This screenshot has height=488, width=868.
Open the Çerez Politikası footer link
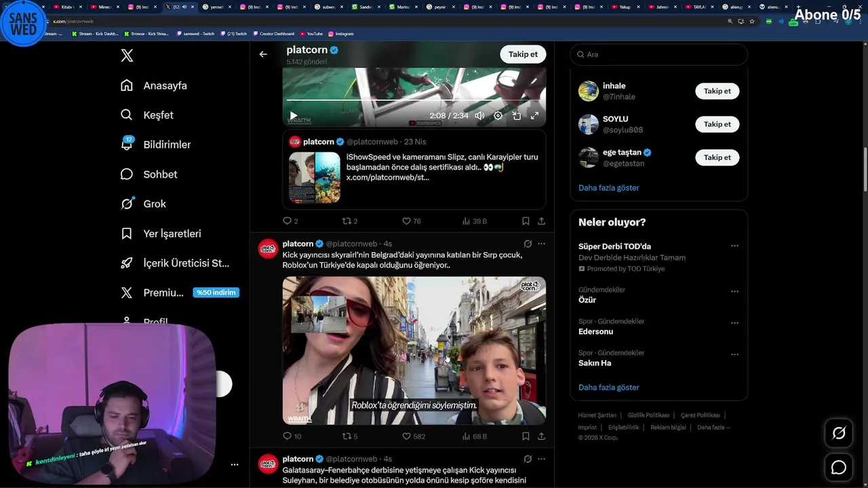[x=701, y=415]
